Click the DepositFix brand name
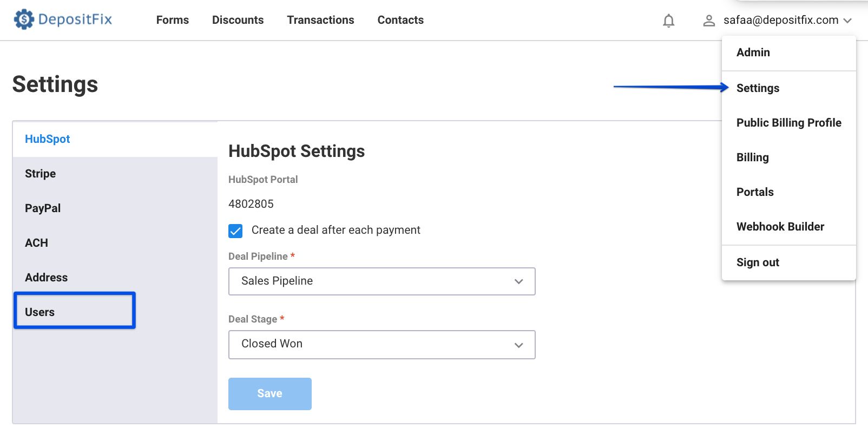Viewport: 868px width, 434px height. [75, 19]
